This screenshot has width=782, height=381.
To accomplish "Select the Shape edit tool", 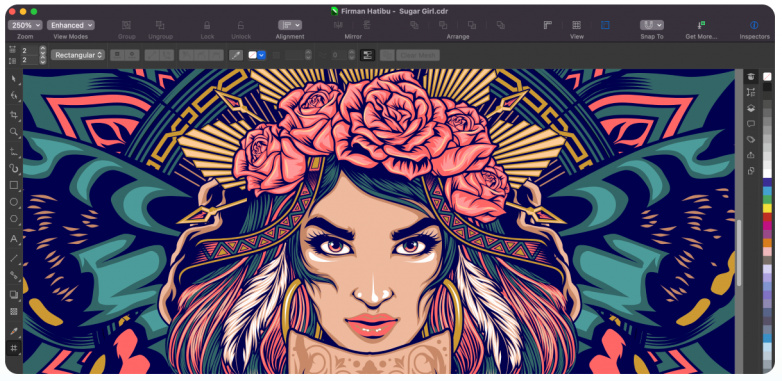I will [14, 95].
